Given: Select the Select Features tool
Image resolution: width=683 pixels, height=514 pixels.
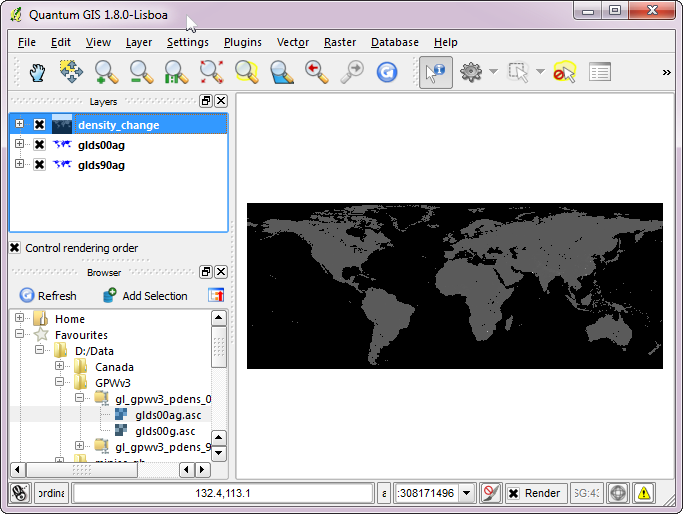Looking at the screenshot, I should 518,72.
